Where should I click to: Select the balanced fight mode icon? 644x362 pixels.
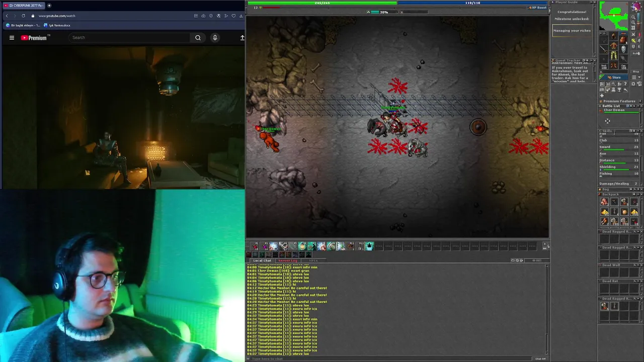coord(633,41)
